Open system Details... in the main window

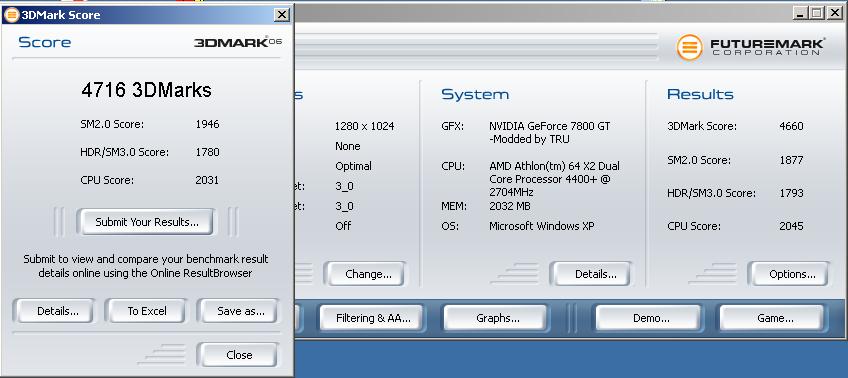click(x=591, y=274)
